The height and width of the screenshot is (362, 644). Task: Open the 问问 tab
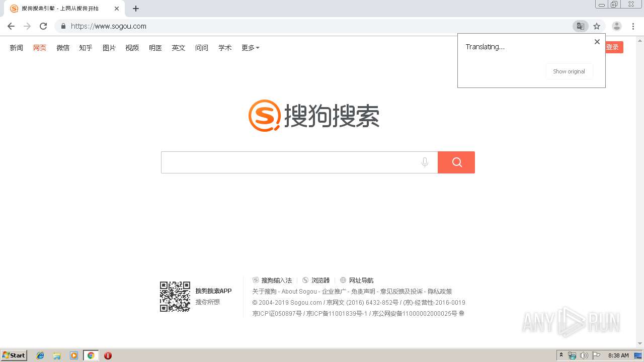click(x=202, y=48)
